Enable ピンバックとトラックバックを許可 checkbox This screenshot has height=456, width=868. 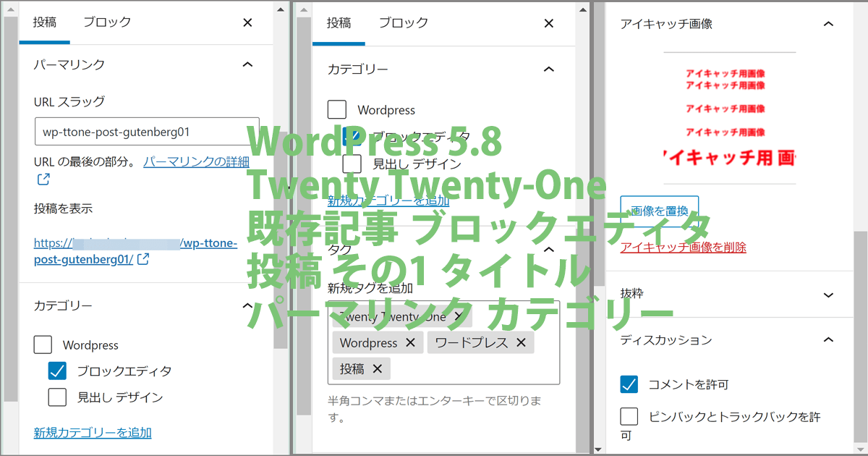click(x=629, y=417)
